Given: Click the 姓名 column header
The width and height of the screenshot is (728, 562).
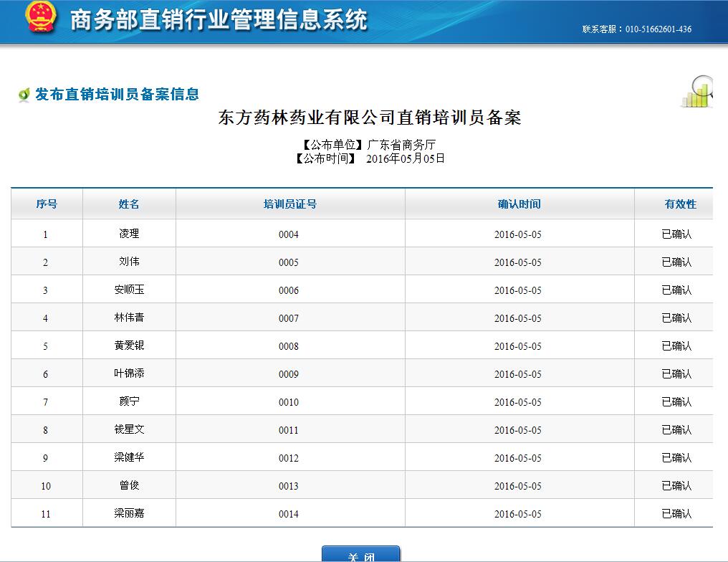Looking at the screenshot, I should tap(129, 204).
